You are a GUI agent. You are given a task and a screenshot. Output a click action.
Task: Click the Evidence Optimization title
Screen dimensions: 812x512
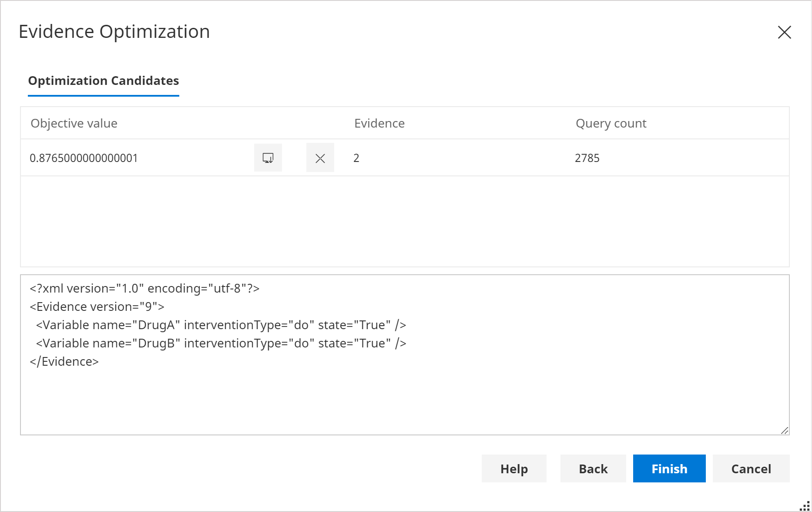pos(114,31)
